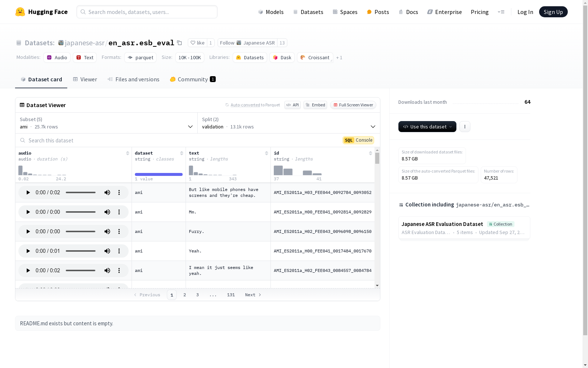Open the Pricing page
588x368 pixels.
click(x=480, y=12)
